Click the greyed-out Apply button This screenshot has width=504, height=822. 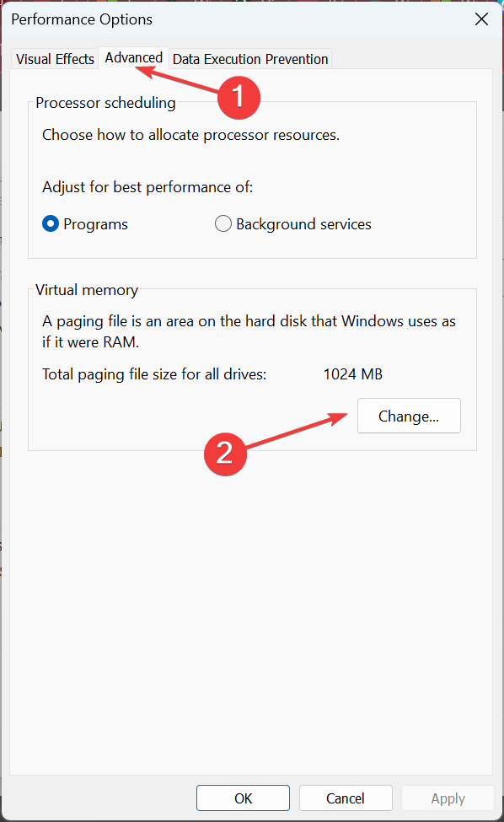tap(448, 798)
